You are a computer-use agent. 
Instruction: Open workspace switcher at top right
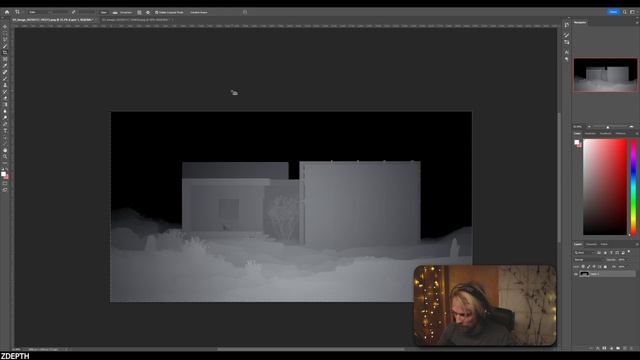633,12
